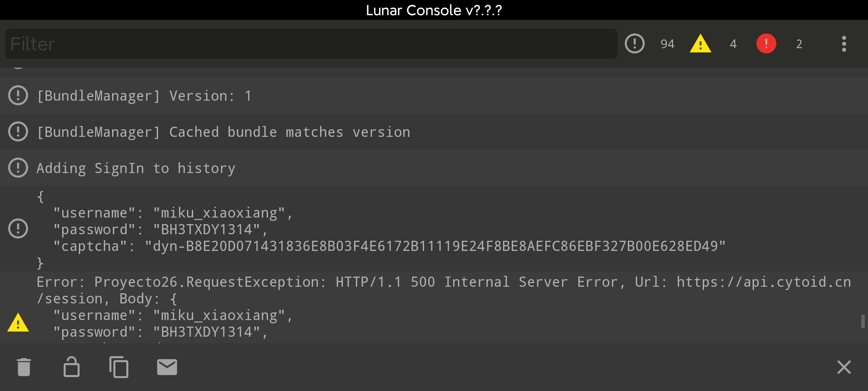Toggle the yellow warning filter icon
The height and width of the screenshot is (391, 868).
[x=700, y=44]
